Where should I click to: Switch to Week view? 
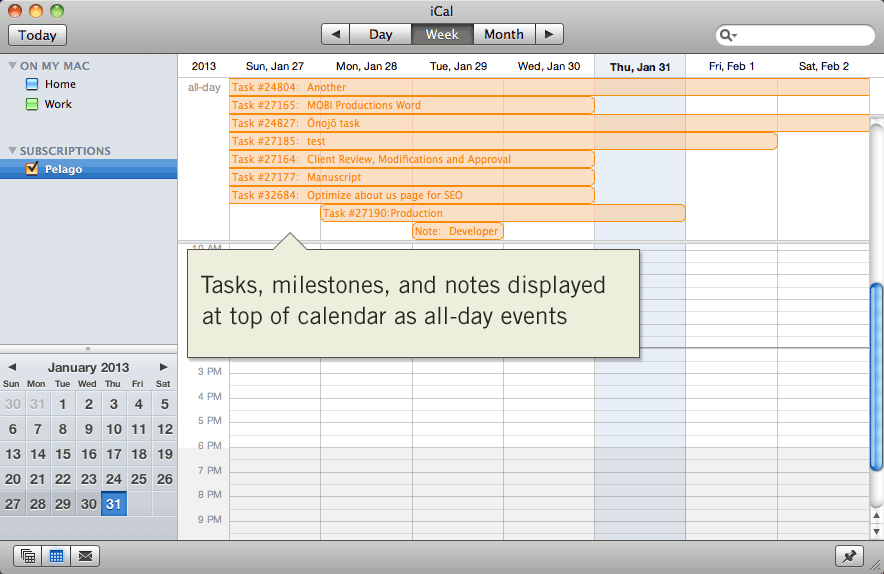(442, 34)
